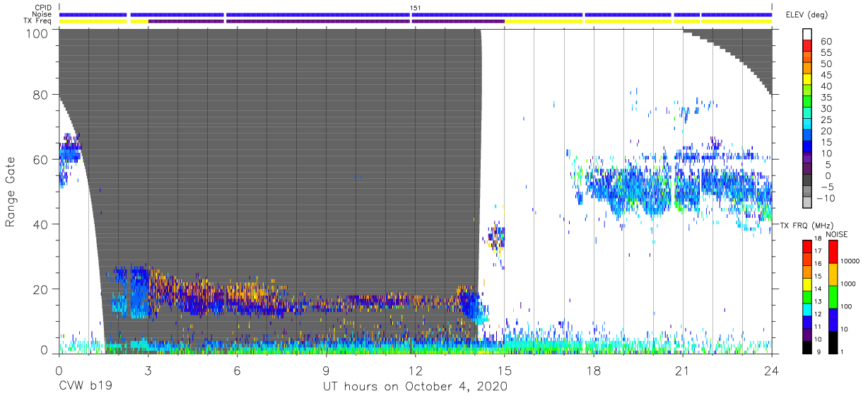868x401 pixels.
Task: Click the 'Range Gate' y-axis label
Action: (x=11, y=192)
